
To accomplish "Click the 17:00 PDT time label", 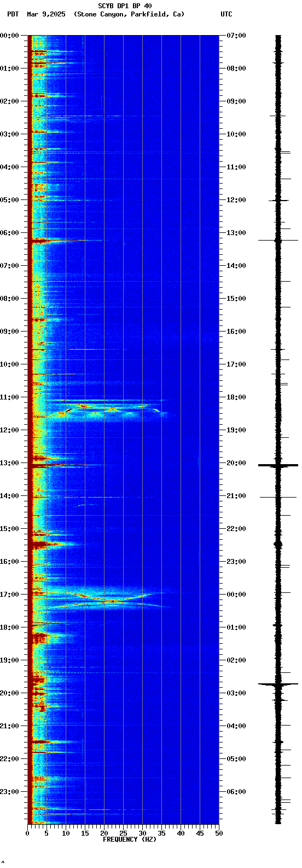I will click(10, 595).
